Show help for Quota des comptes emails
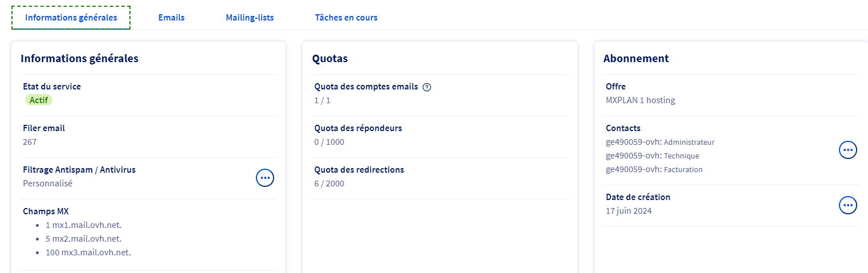This screenshot has height=273, width=868. point(427,87)
